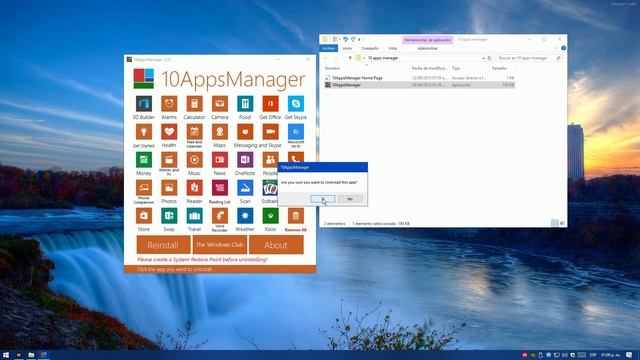Open the File Explorer help icon

(x=563, y=48)
